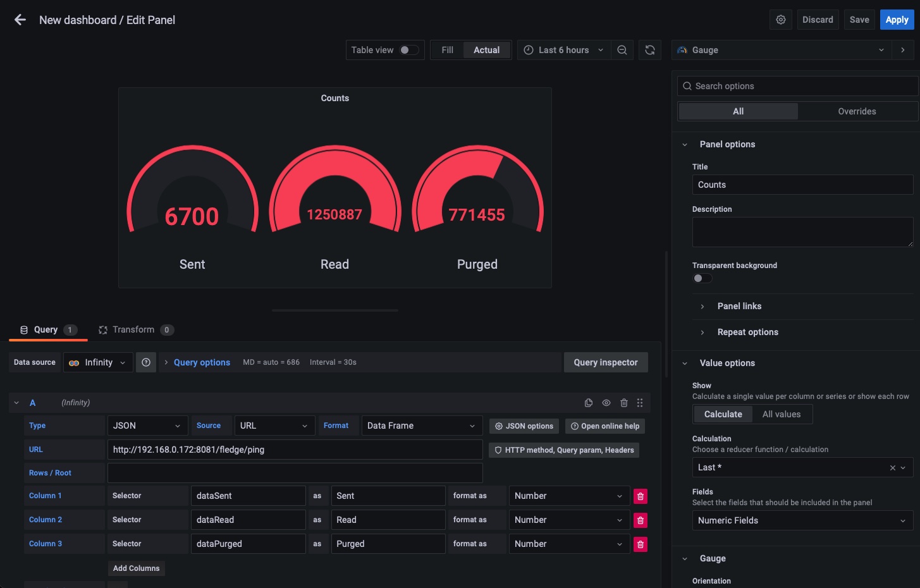This screenshot has width=920, height=588.
Task: Expand the Panel links section
Action: [x=739, y=306]
